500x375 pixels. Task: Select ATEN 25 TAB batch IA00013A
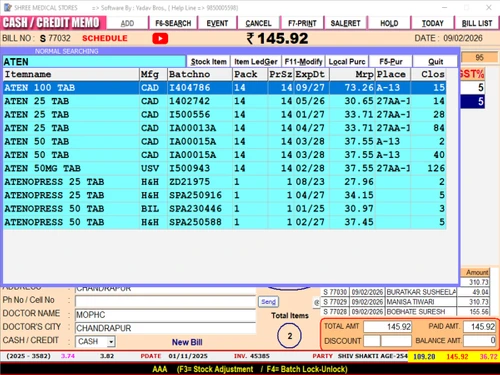tap(224, 128)
